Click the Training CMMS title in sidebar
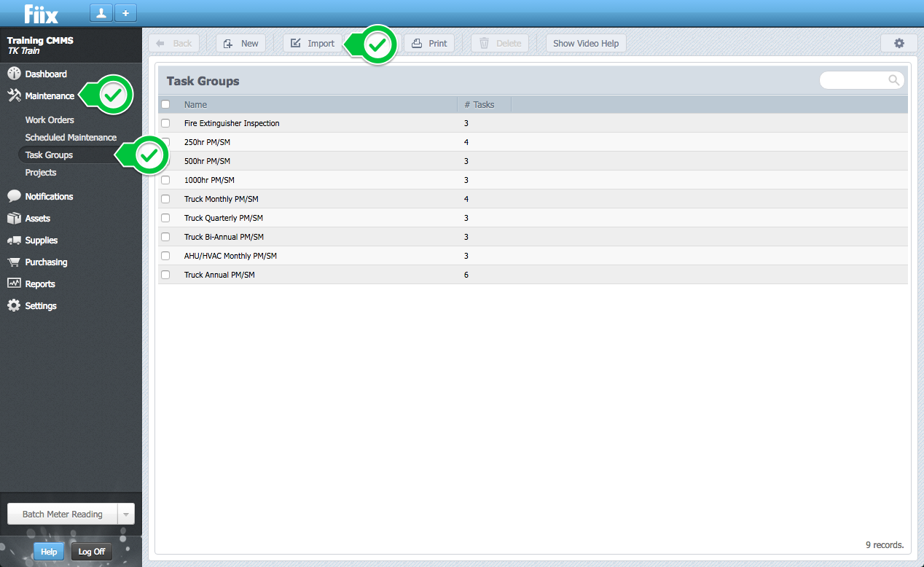 [40, 41]
